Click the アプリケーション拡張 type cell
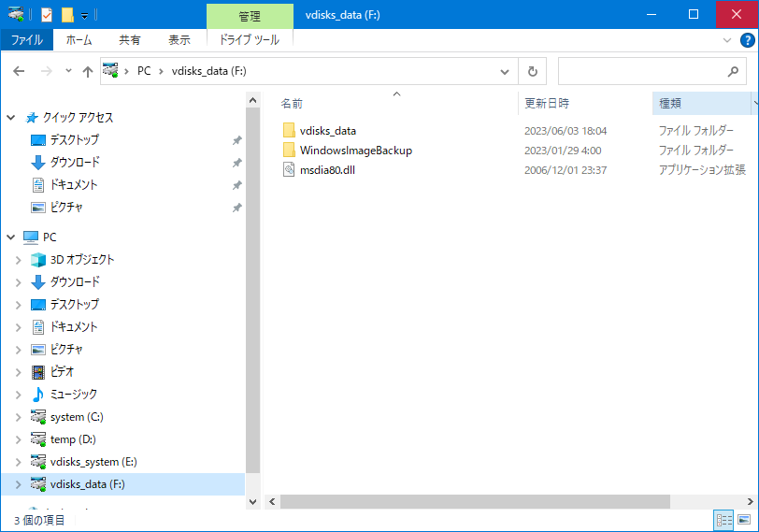This screenshot has height=532, width=759. pos(702,170)
